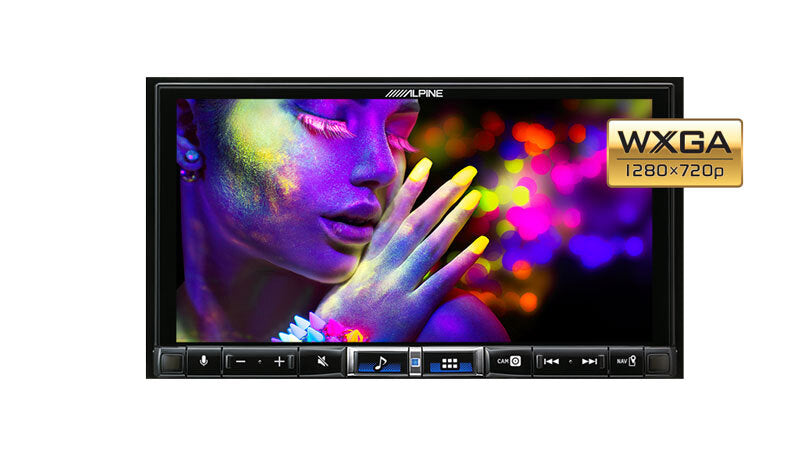The image size is (800, 449).
Task: Open the music note audio source
Action: point(379,362)
